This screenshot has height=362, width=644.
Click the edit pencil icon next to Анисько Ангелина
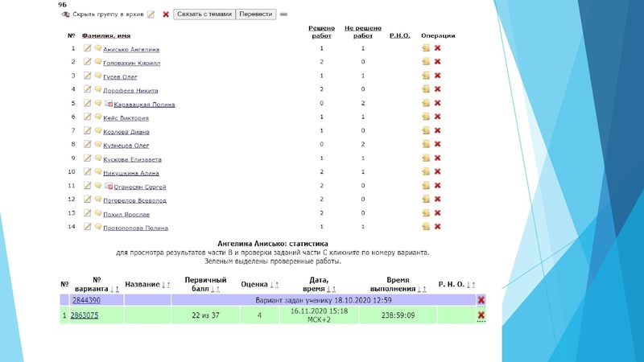(x=88, y=49)
